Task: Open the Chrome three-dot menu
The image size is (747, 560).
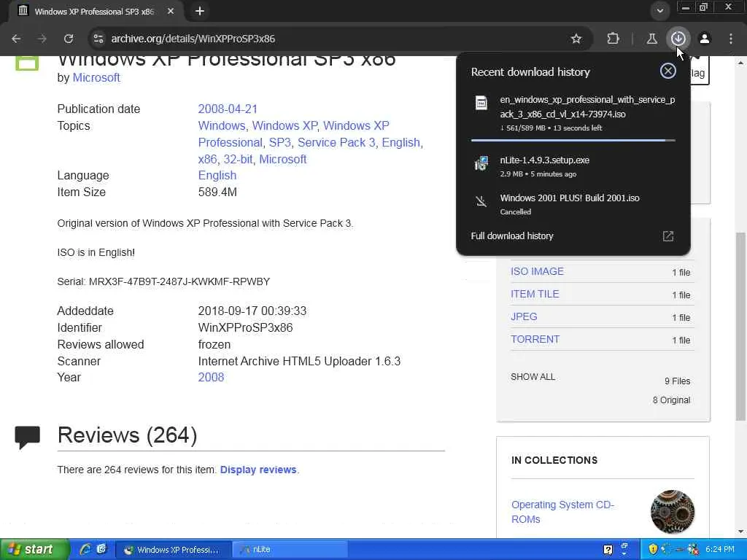Action: [x=731, y=39]
